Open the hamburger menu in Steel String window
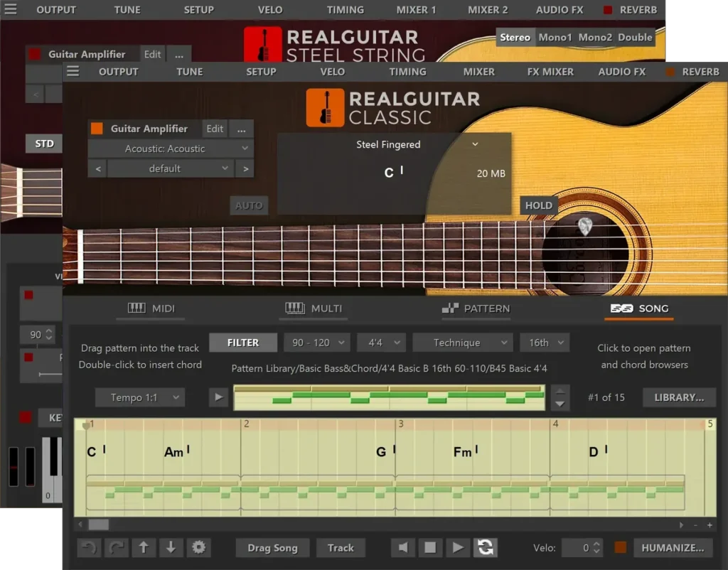Screen dimensions: 728x570 (x=10, y=9)
